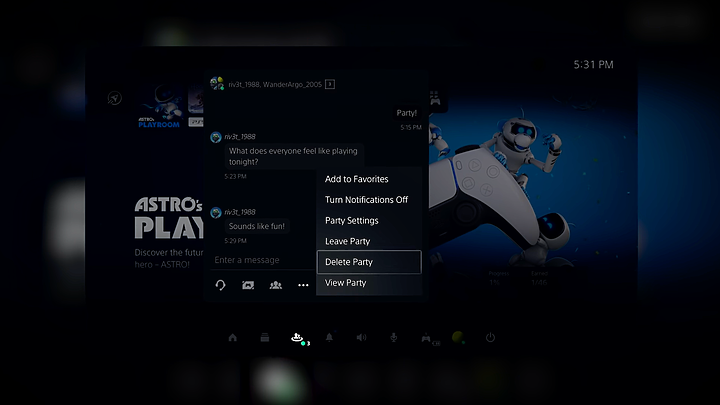Click riv3t_1988 avatar above 'Sounds like fun!'

point(216,213)
